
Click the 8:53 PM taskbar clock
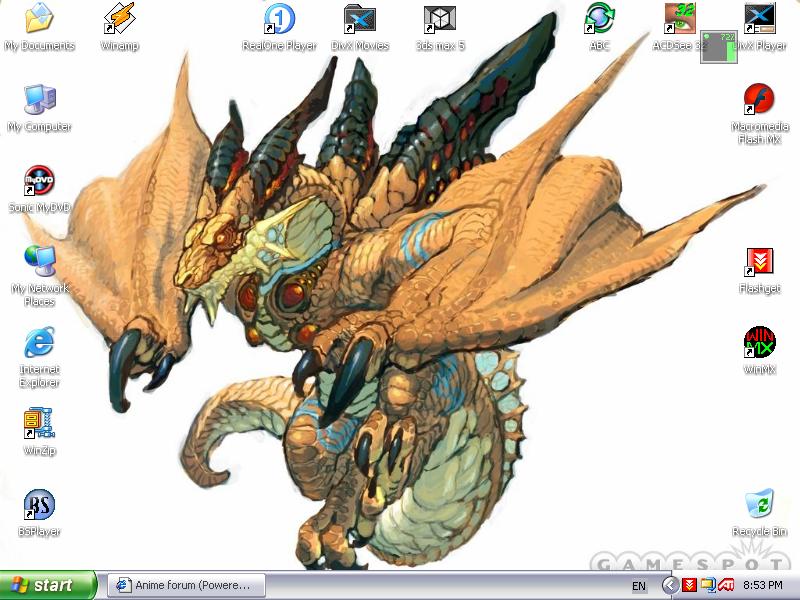(x=762, y=585)
